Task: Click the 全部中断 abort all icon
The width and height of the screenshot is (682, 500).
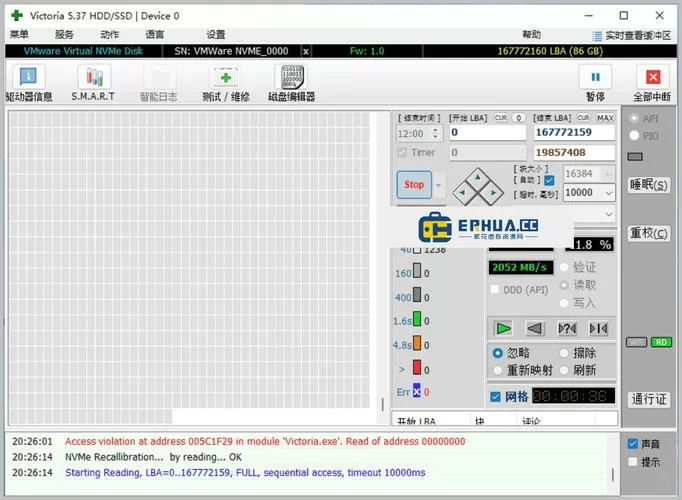Action: [652, 82]
